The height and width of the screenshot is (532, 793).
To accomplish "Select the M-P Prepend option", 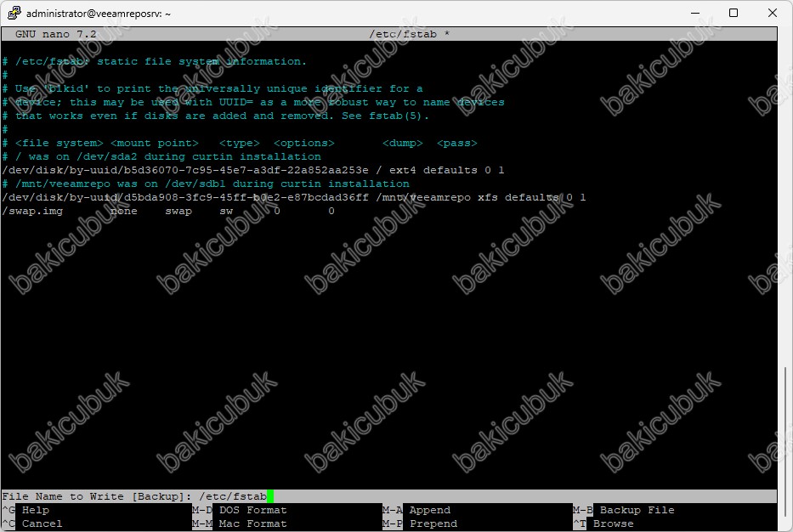I will [420, 524].
